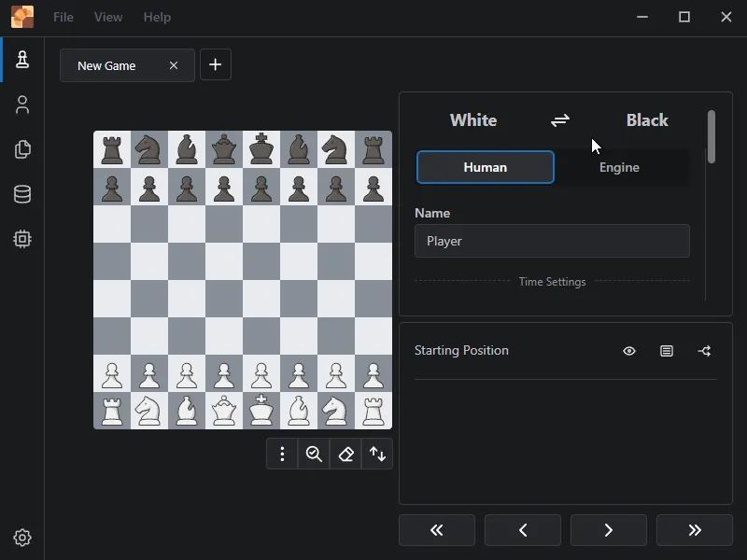Open board options three-dot menu

click(x=282, y=454)
